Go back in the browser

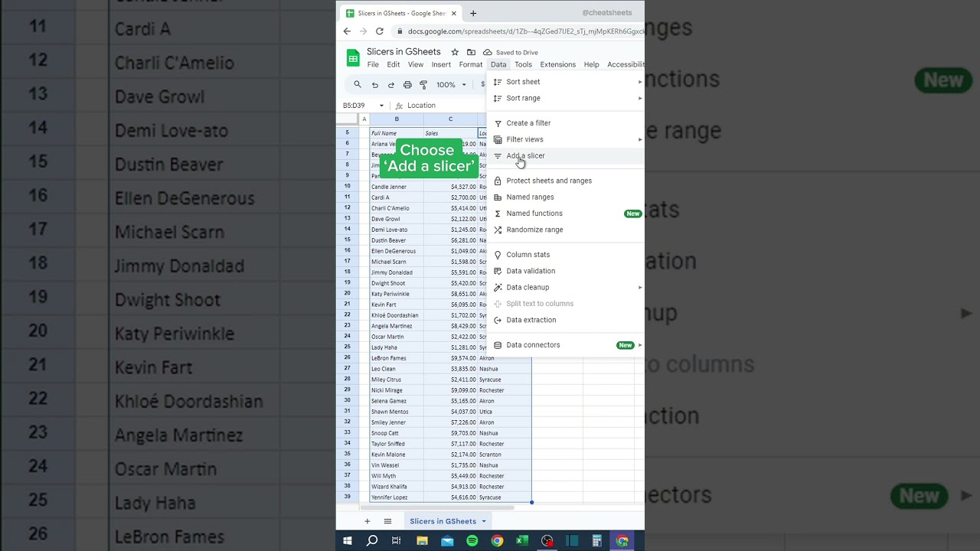click(x=347, y=31)
